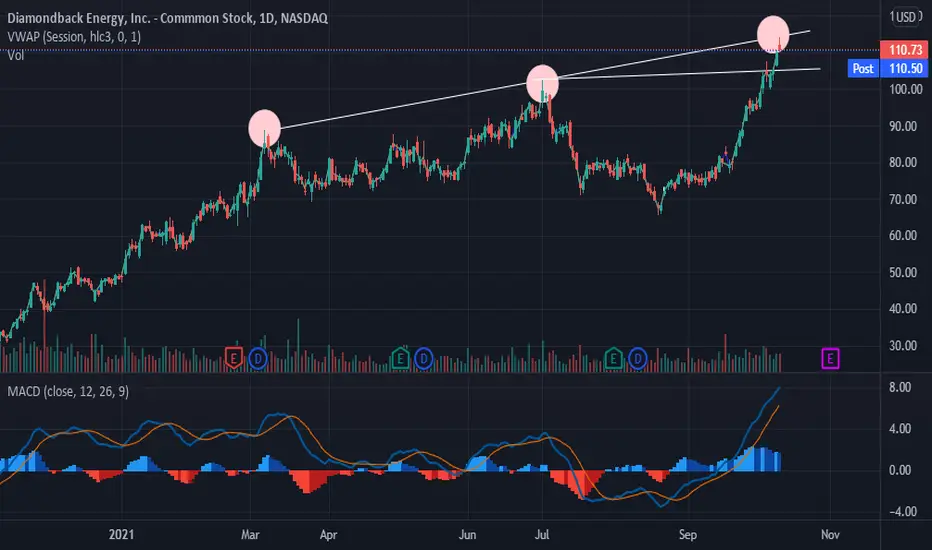Click the 80.00 price axis label

coord(905,162)
